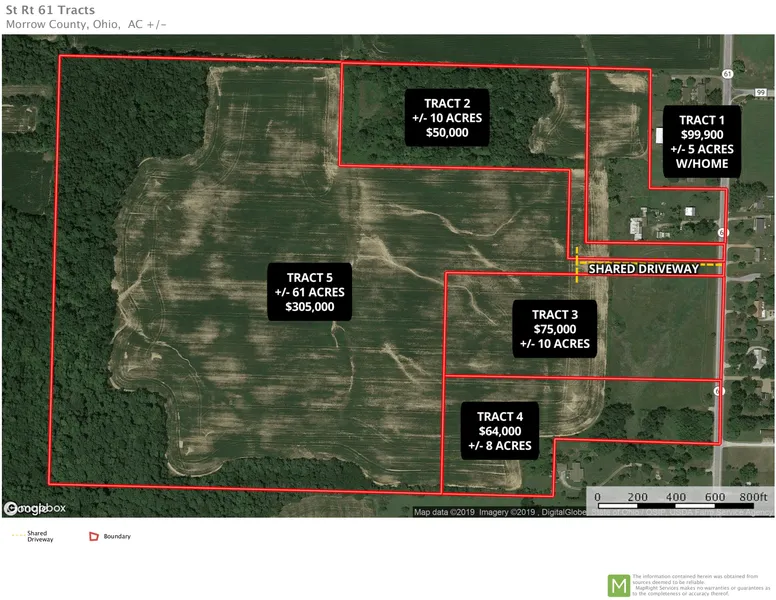Click the Shared Driveway legend text
776x600 pixels.
pyautogui.click(x=38, y=536)
